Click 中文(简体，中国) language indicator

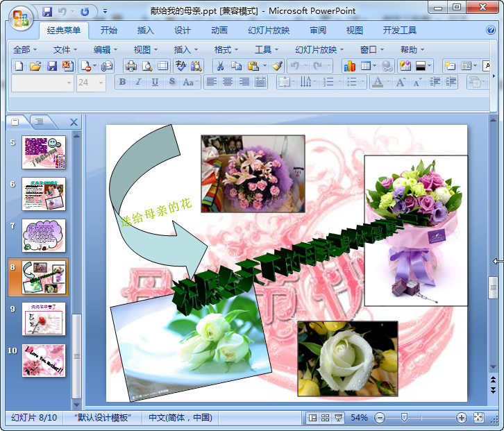(180, 418)
